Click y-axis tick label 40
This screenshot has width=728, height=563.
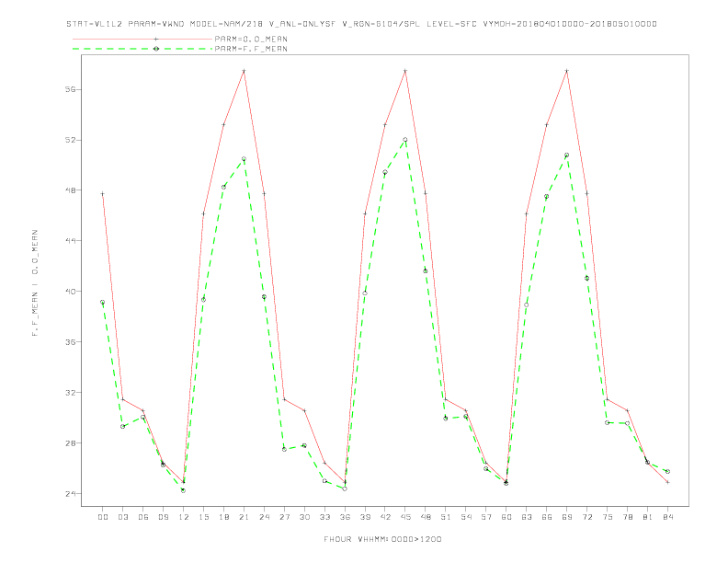(x=70, y=292)
